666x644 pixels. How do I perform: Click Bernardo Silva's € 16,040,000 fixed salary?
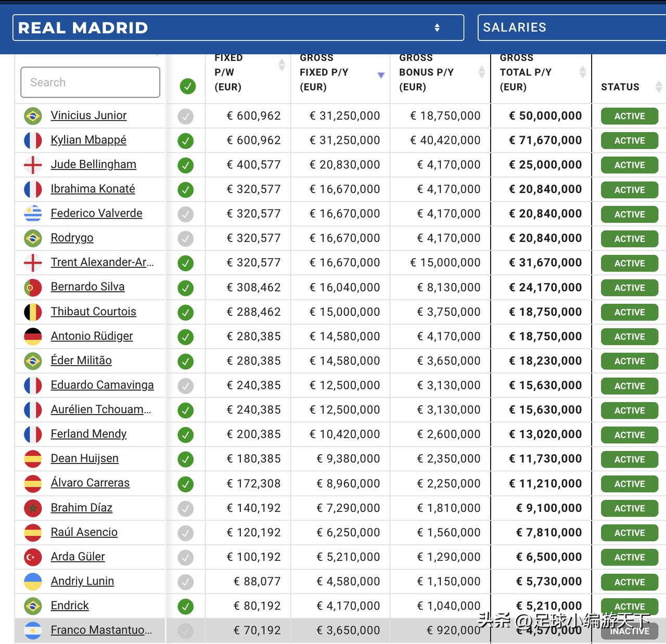coord(345,287)
